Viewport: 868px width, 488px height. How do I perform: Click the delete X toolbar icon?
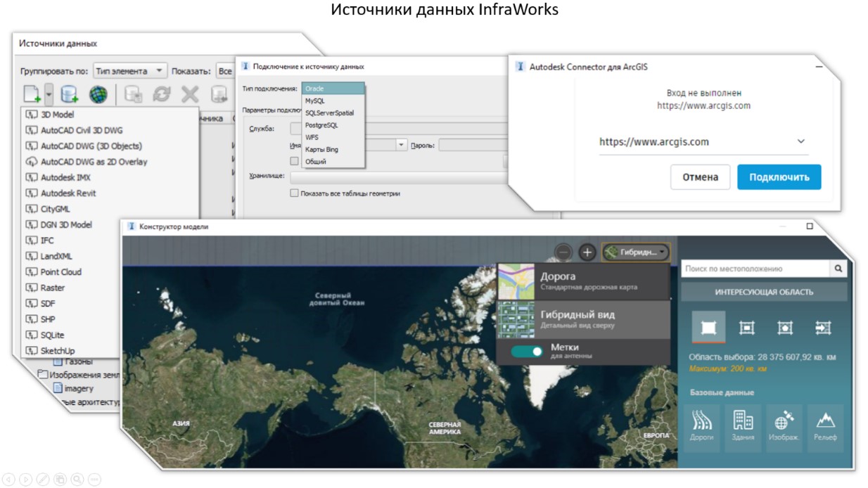tap(190, 94)
